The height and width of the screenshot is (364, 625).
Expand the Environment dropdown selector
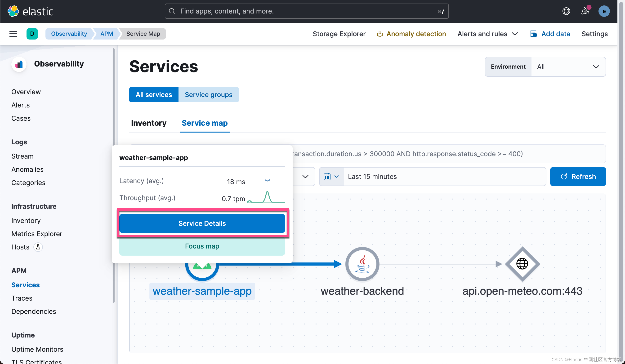pos(568,67)
